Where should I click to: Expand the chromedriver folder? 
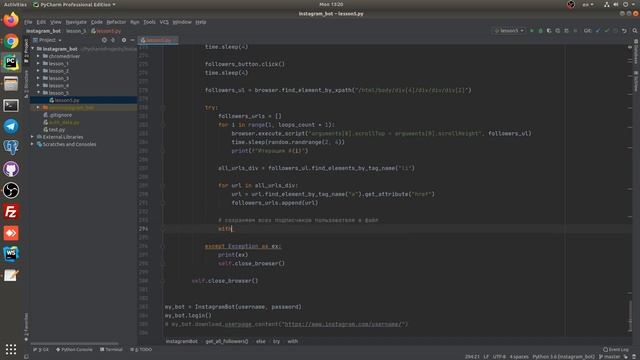coord(38,56)
